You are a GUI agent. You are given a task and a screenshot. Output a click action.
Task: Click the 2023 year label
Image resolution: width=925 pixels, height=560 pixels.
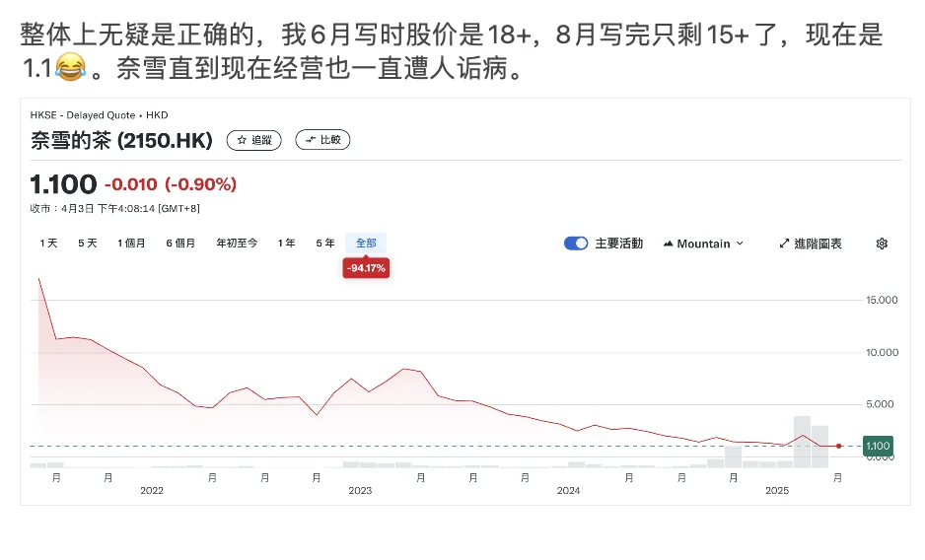(360, 490)
